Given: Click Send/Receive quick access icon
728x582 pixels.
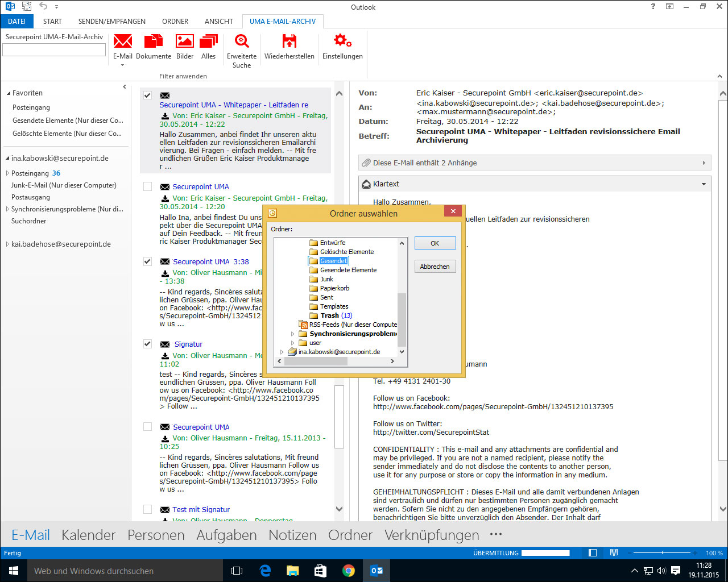Looking at the screenshot, I should pos(26,7).
